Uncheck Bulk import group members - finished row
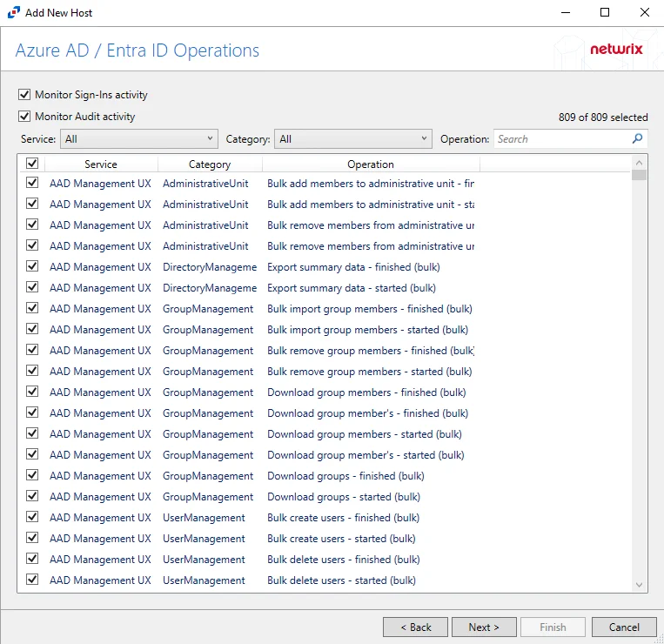Image resolution: width=664 pixels, height=644 pixels. pos(32,308)
